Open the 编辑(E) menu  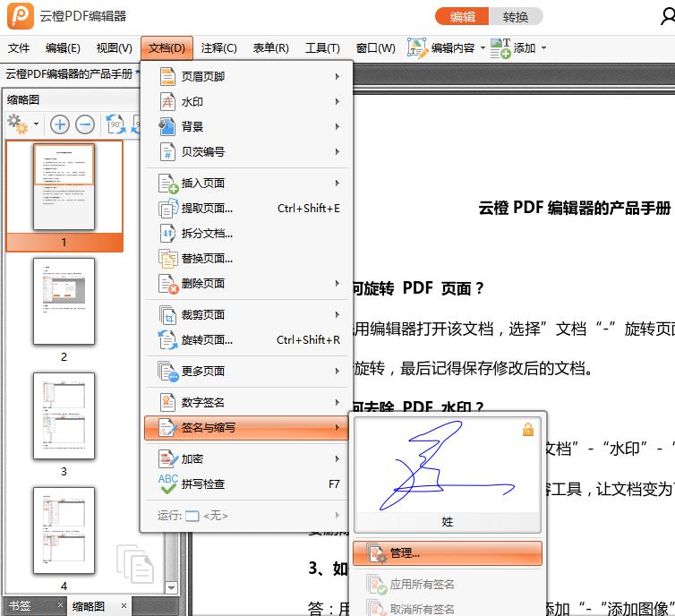click(x=63, y=47)
